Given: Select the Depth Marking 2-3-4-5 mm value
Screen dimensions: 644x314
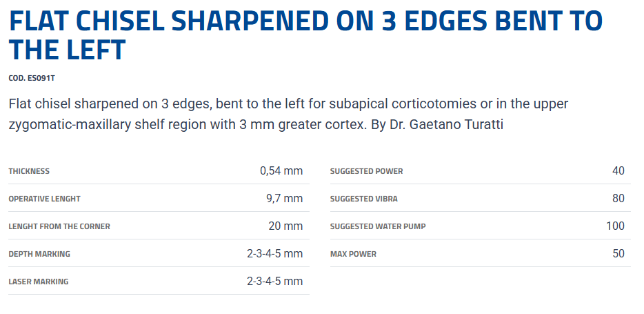Looking at the screenshot, I should [x=274, y=254].
